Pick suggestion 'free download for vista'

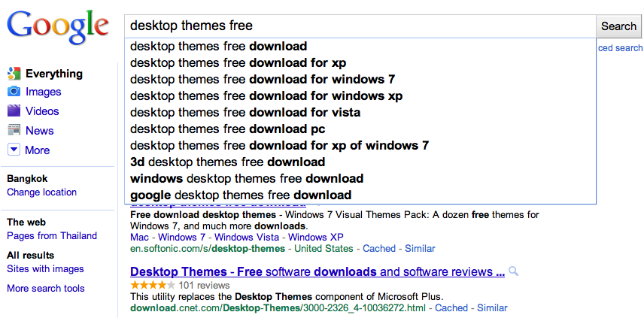pos(360,113)
